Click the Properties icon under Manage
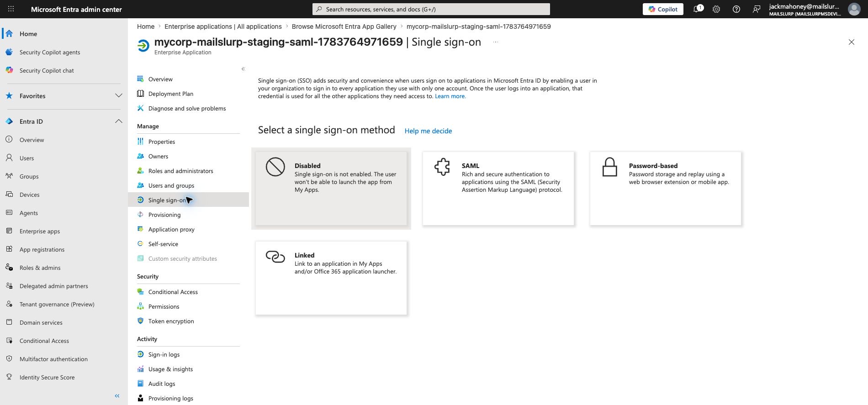868x405 pixels. click(141, 142)
